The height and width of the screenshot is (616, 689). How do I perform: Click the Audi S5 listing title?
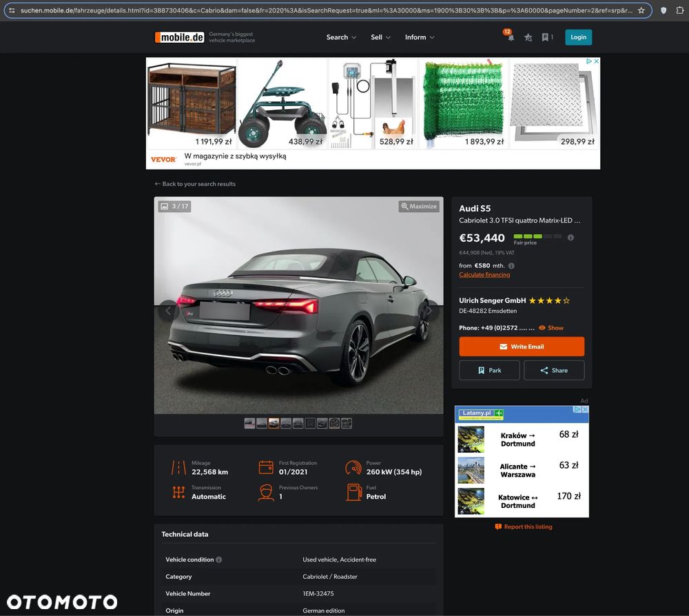475,209
